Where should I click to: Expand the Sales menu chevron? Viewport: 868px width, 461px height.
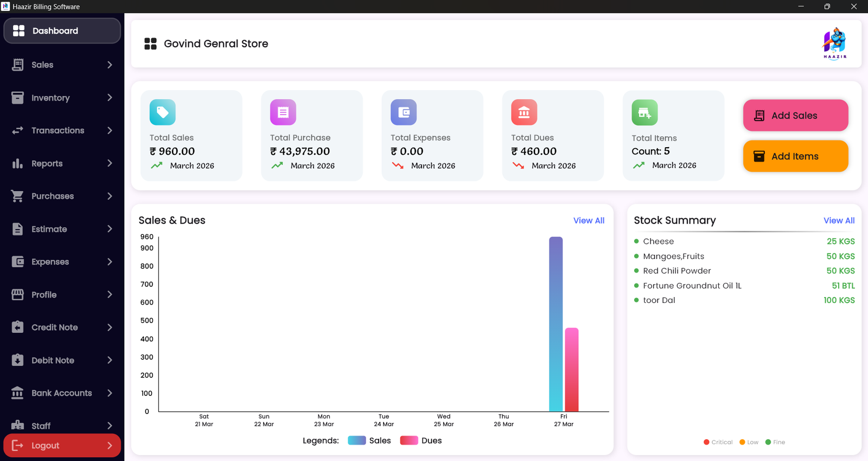(x=110, y=65)
